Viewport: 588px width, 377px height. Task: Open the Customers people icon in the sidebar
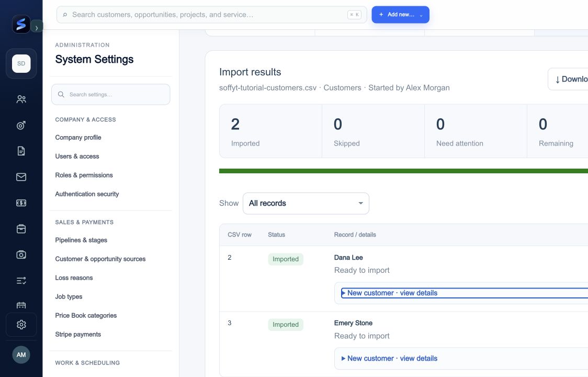point(21,99)
